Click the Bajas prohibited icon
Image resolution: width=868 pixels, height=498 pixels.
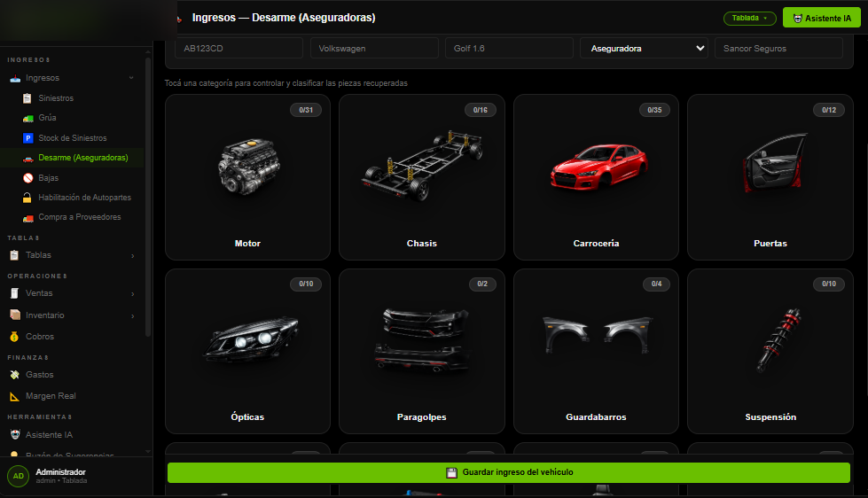click(x=27, y=178)
